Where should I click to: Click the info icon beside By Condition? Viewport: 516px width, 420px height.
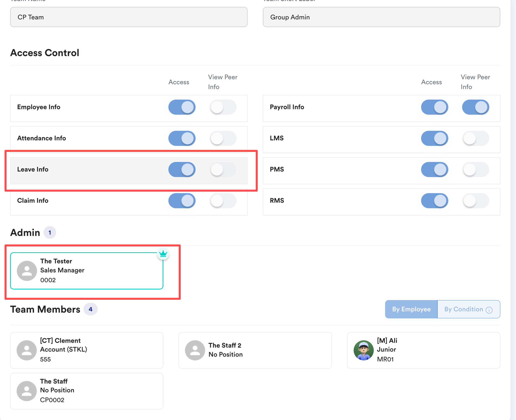[x=489, y=310]
